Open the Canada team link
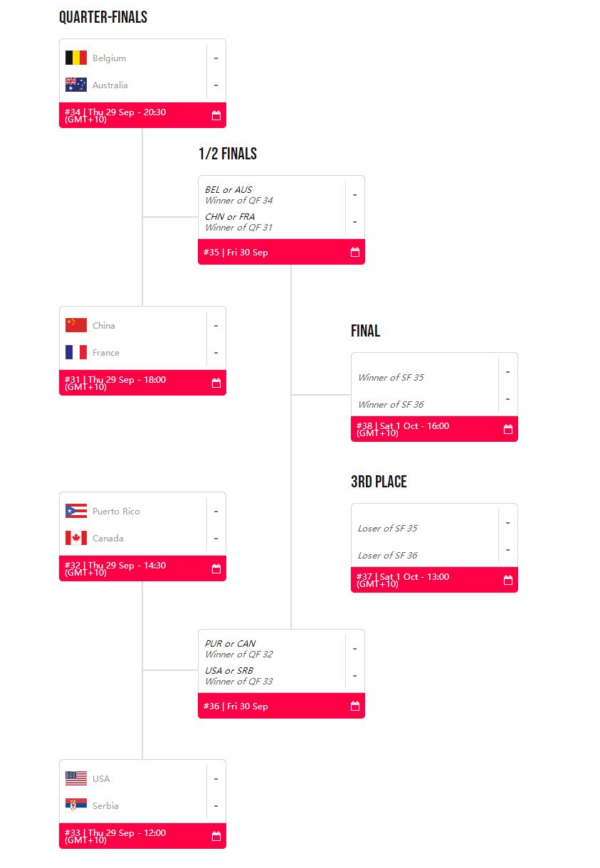The width and height of the screenshot is (600, 868). 108,539
